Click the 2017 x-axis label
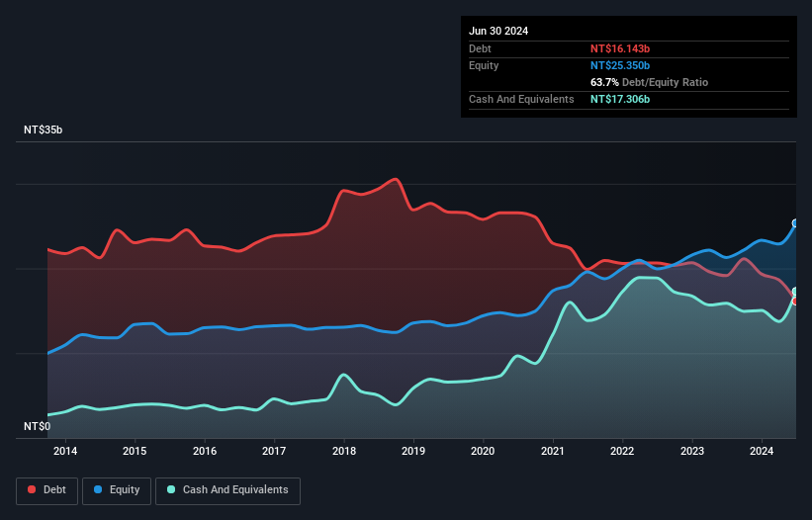This screenshot has height=520, width=812. 274,451
